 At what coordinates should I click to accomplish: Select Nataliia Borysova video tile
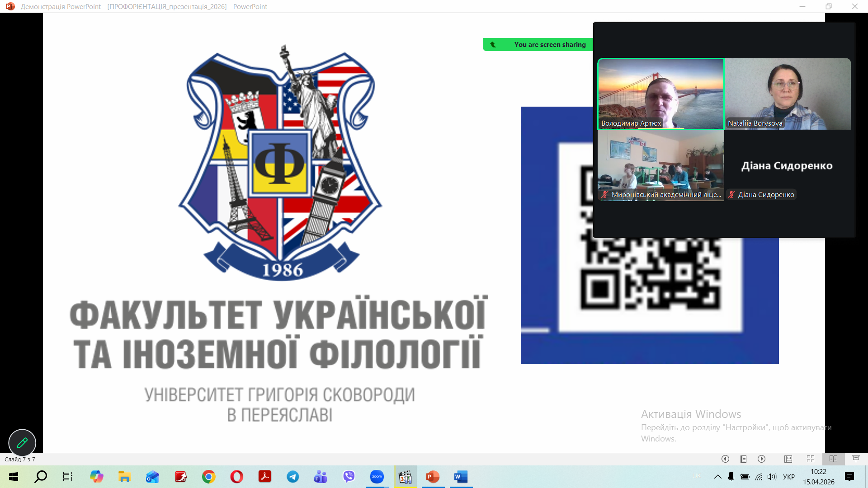coord(788,94)
